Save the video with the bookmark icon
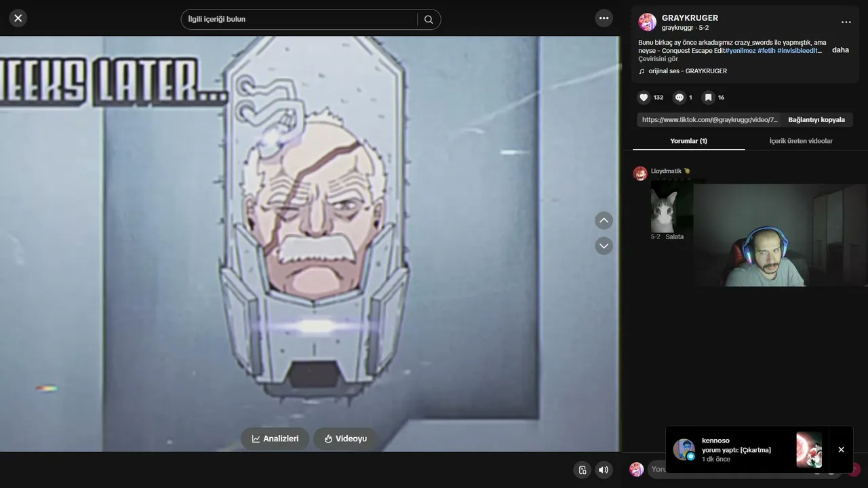The image size is (868, 488). click(x=708, y=98)
